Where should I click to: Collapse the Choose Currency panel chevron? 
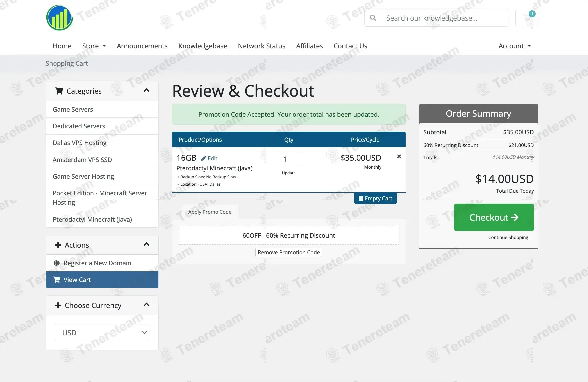147,305
